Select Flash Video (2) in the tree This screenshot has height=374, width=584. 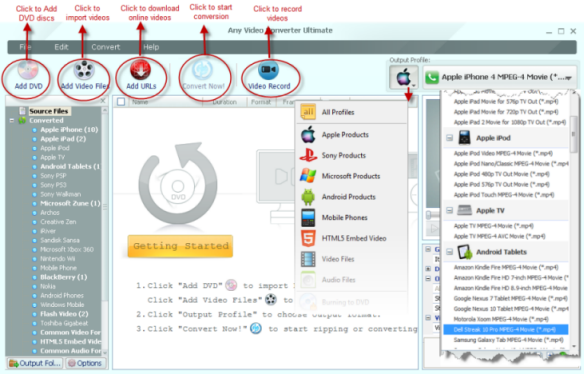[64, 314]
